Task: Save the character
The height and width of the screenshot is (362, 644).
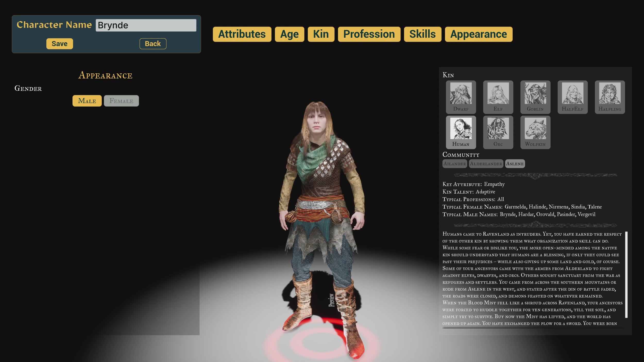Action: pos(60,44)
